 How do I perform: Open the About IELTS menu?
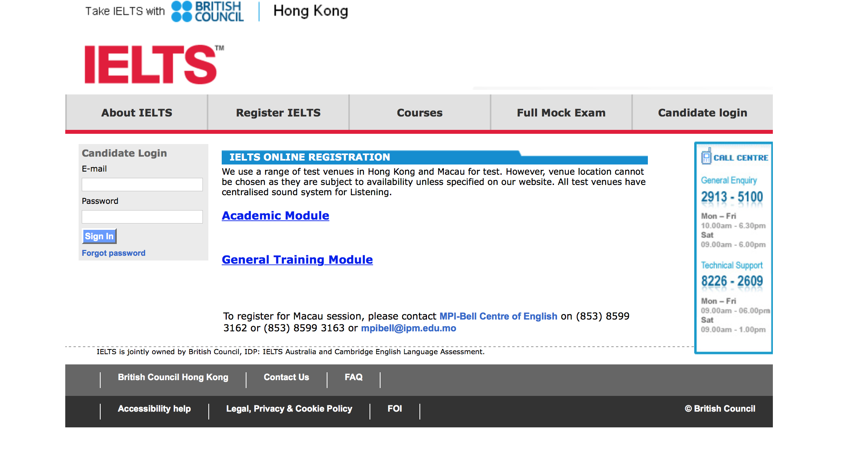coord(136,113)
